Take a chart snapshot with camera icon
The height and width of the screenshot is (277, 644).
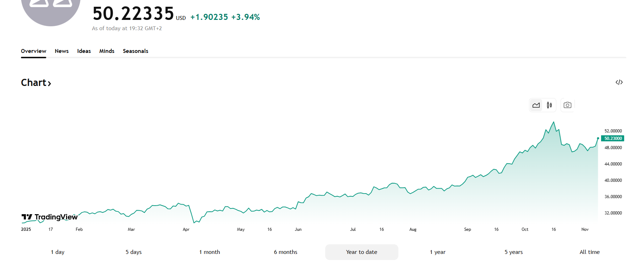pos(567,105)
